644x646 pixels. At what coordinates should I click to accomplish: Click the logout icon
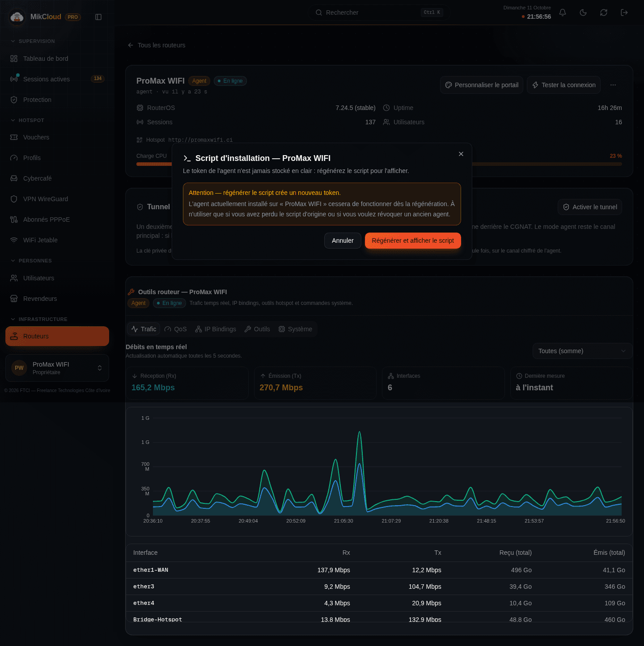tap(624, 13)
